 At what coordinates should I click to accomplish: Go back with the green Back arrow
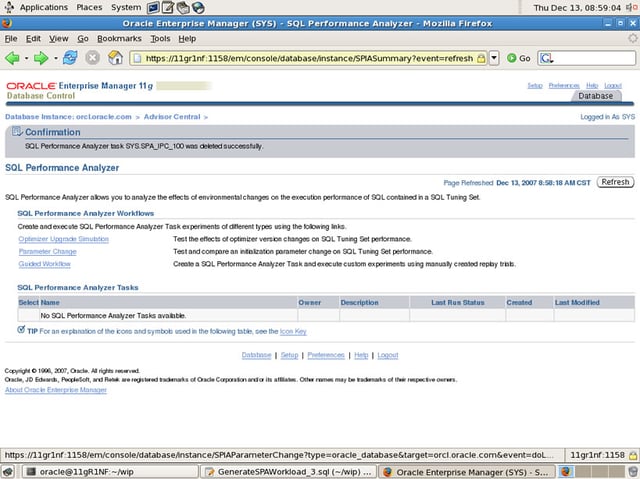[x=12, y=58]
